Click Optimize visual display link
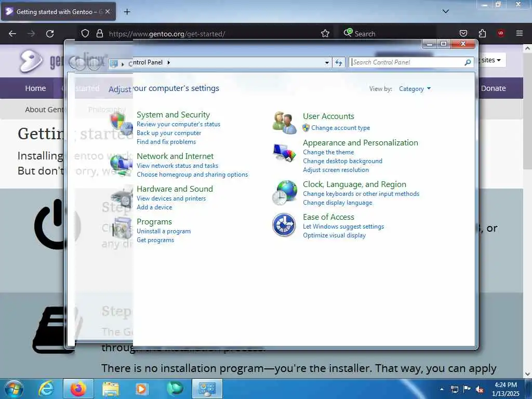 pos(334,235)
